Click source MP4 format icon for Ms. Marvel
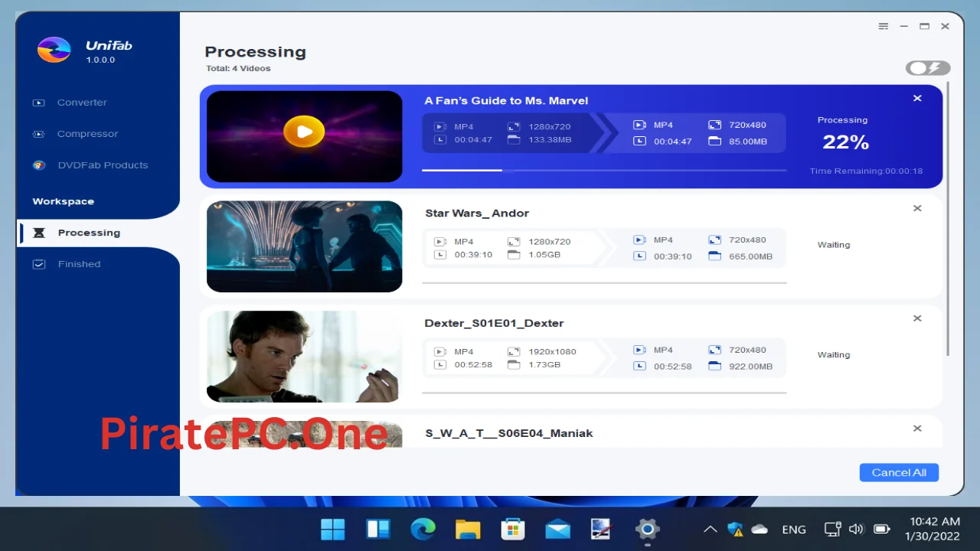Screen dimensions: 980x551 440,127
